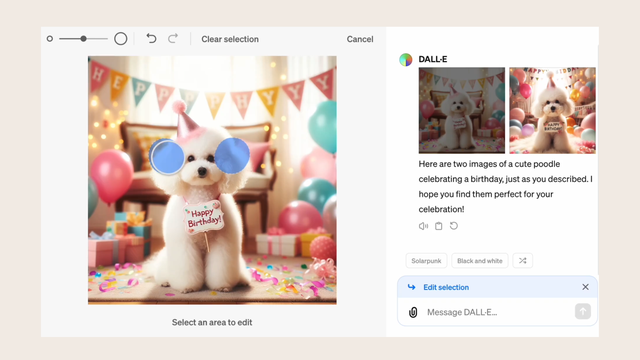Click the DALL·E name heading
This screenshot has height=360, width=640.
[x=433, y=59]
